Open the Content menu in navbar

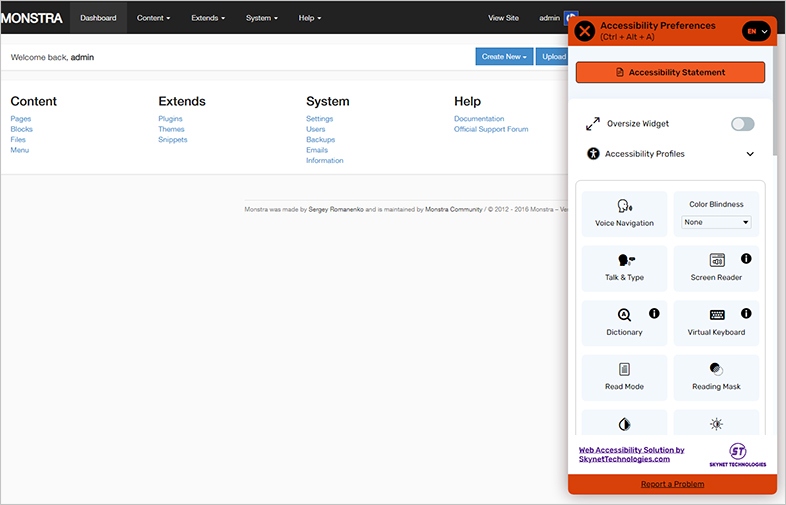point(153,18)
